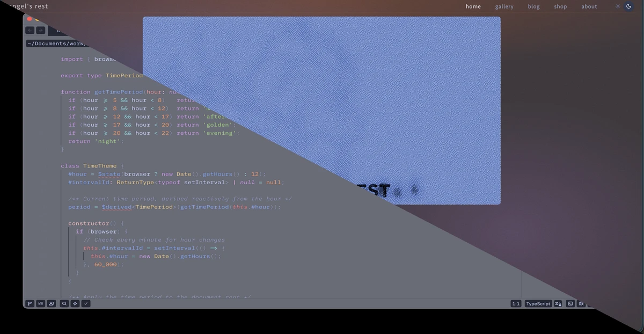The height and width of the screenshot is (334, 644).
Task: Open the about page link
Action: [589, 6]
